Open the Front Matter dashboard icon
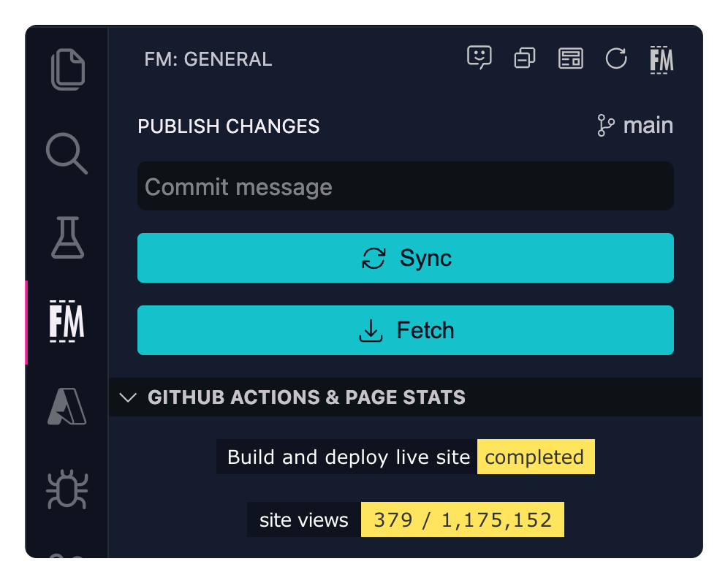Screen dimensions: 728x583 (570, 58)
